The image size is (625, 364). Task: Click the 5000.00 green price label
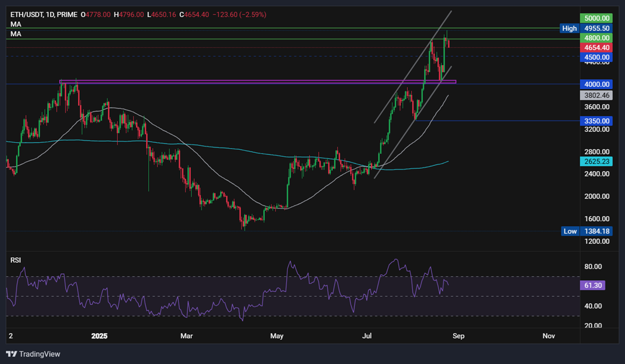click(x=596, y=18)
